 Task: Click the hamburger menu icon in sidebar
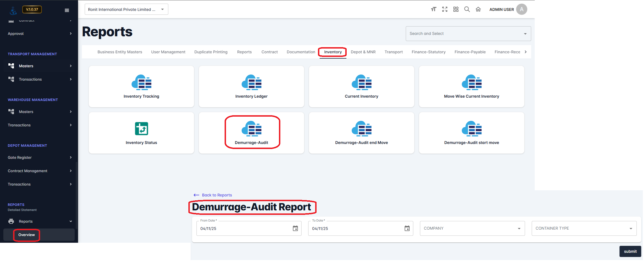coord(67,10)
